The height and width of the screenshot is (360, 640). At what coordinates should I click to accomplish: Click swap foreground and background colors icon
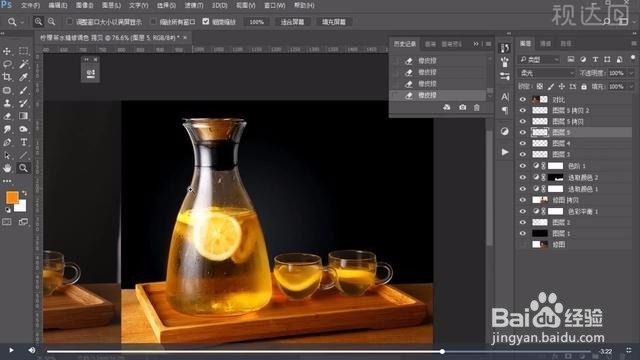(x=24, y=193)
